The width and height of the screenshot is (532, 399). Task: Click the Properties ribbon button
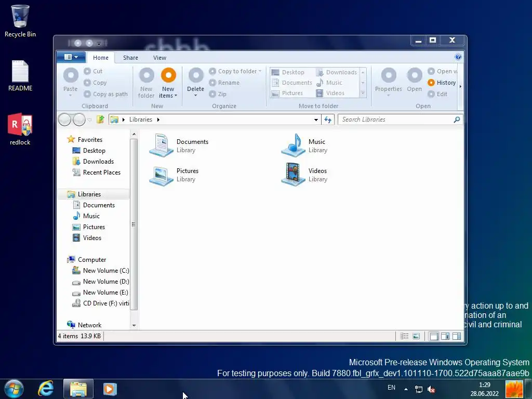click(x=389, y=83)
